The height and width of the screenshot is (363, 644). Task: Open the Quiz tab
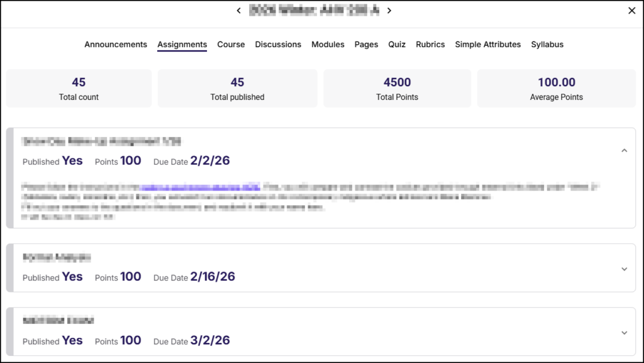click(397, 45)
